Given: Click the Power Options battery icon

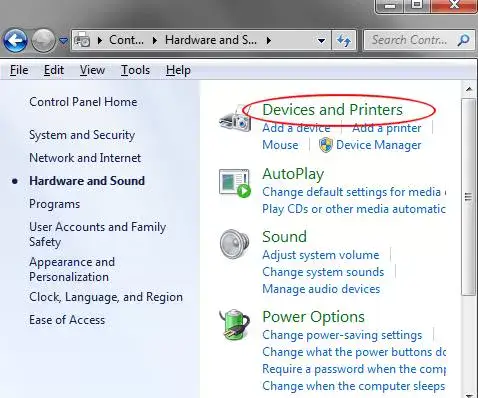Looking at the screenshot, I should (235, 325).
